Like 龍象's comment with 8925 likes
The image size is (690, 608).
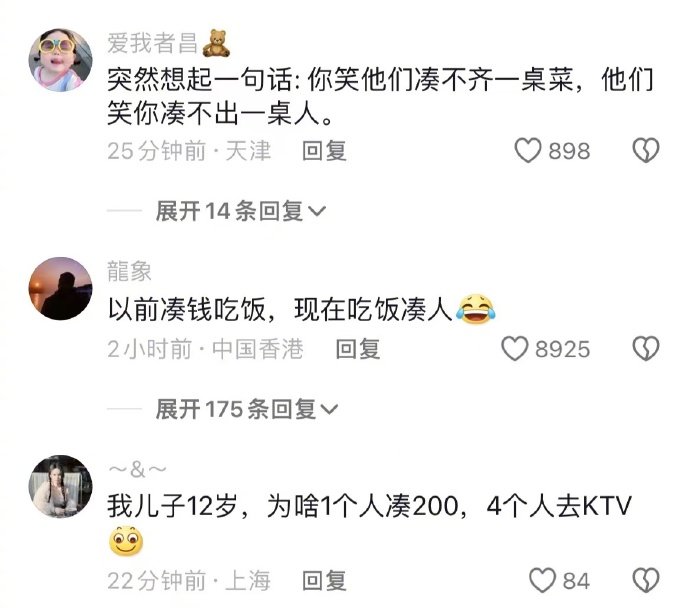(x=515, y=349)
